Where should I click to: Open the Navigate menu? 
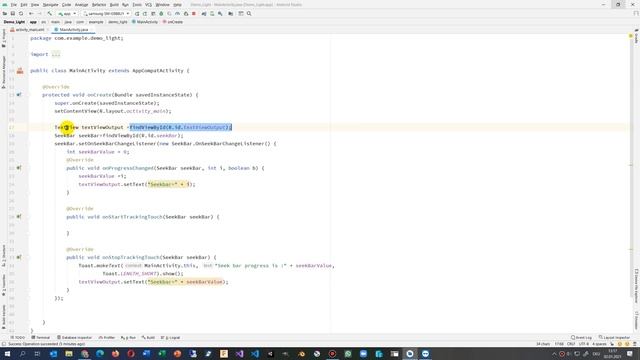click(x=51, y=4)
